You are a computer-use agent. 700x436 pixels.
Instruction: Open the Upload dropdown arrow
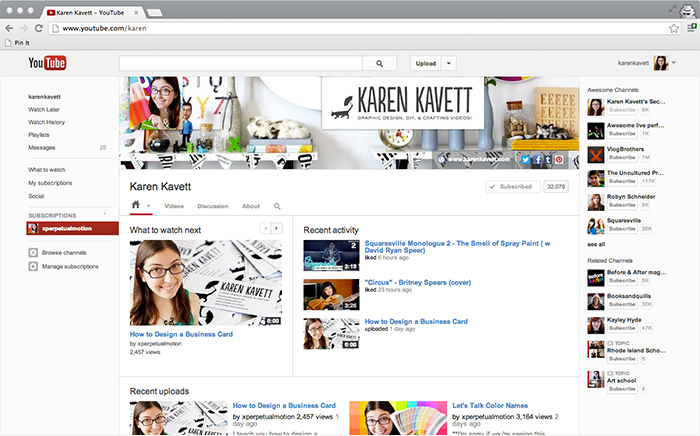[449, 63]
